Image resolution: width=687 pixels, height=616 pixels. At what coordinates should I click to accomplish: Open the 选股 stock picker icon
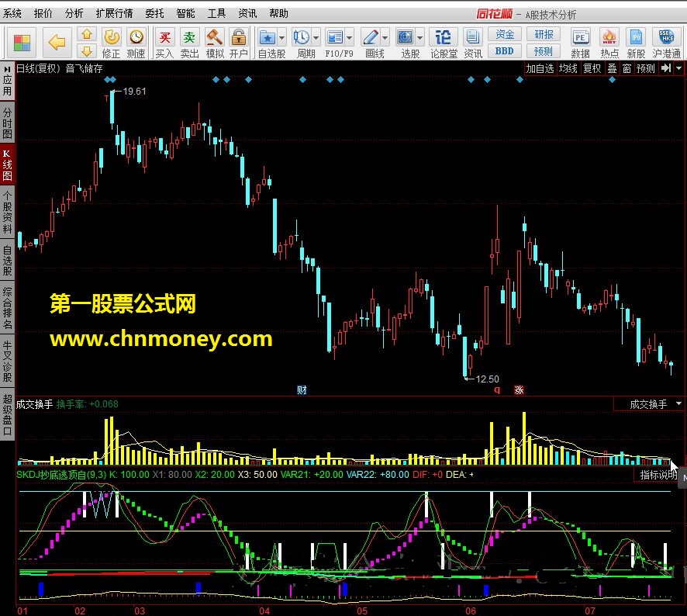[x=405, y=37]
